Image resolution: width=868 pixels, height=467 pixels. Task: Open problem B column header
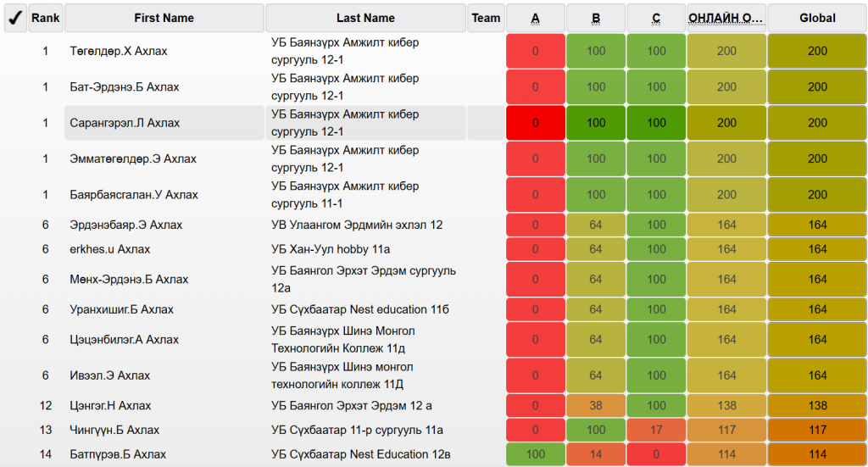point(596,18)
